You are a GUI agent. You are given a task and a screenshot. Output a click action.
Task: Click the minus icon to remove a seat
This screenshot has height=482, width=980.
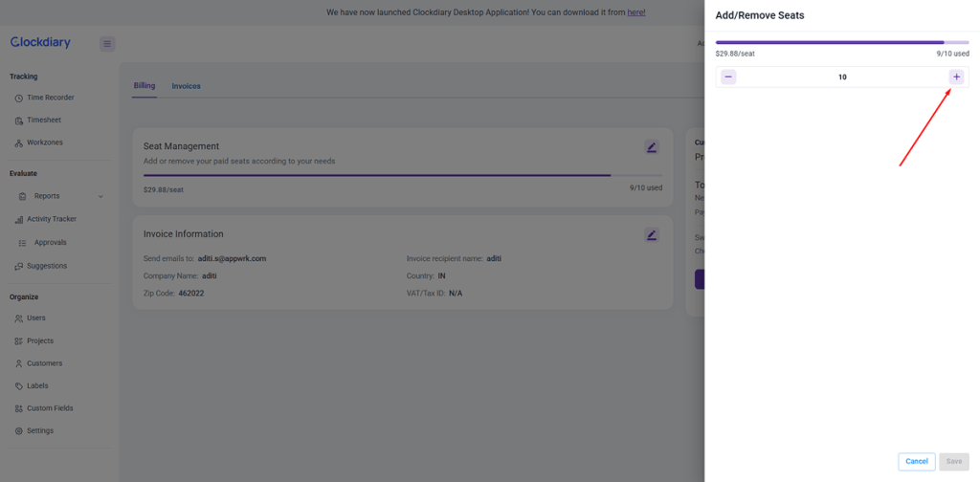[728, 77]
